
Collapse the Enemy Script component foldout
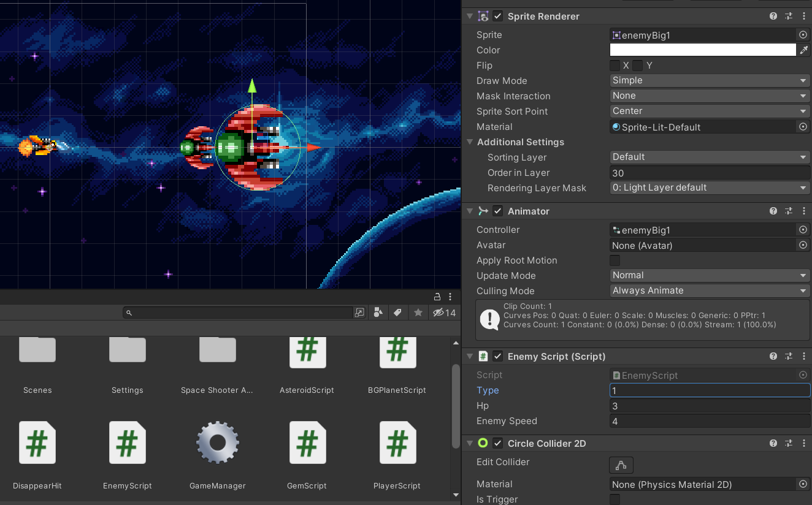pos(470,356)
